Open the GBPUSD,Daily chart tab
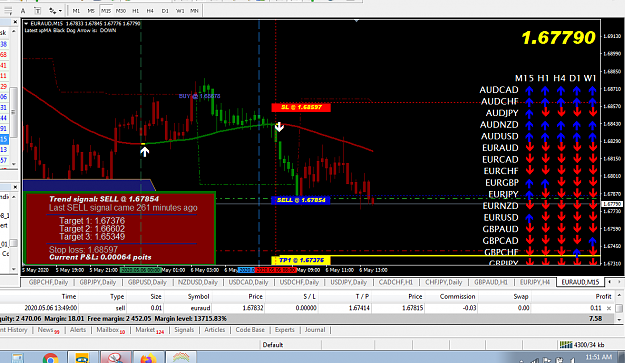 pos(147,282)
